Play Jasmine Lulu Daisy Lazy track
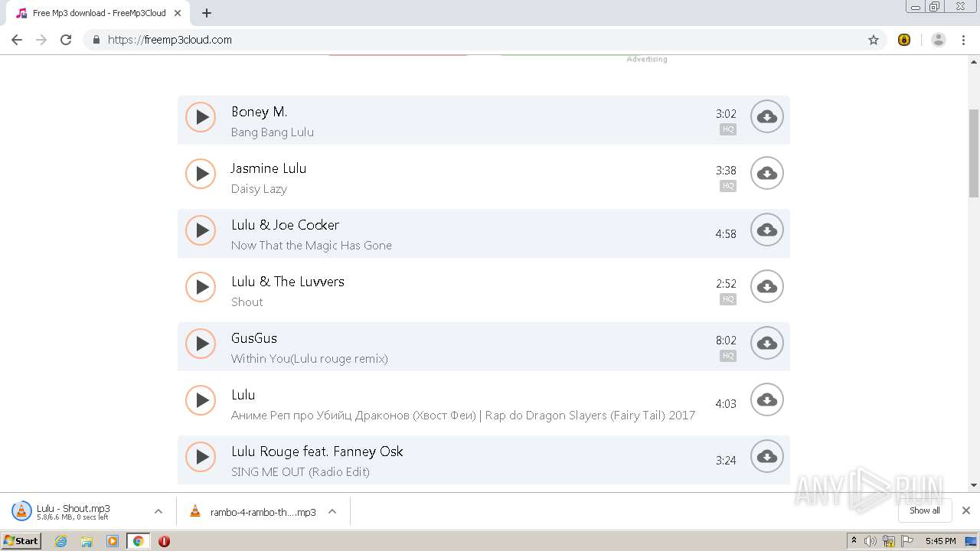 tap(201, 174)
